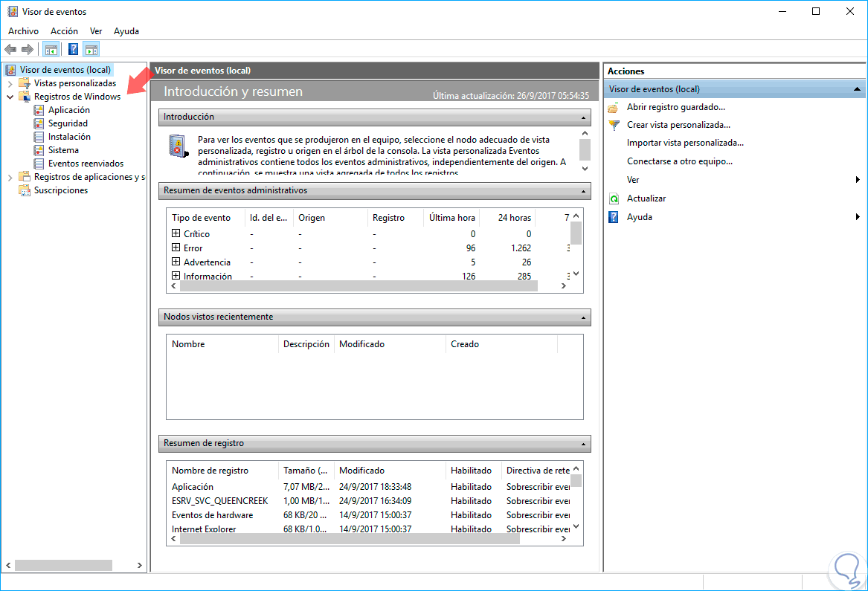The width and height of the screenshot is (868, 591).
Task: Click the Instalación log icon
Action: 39,137
